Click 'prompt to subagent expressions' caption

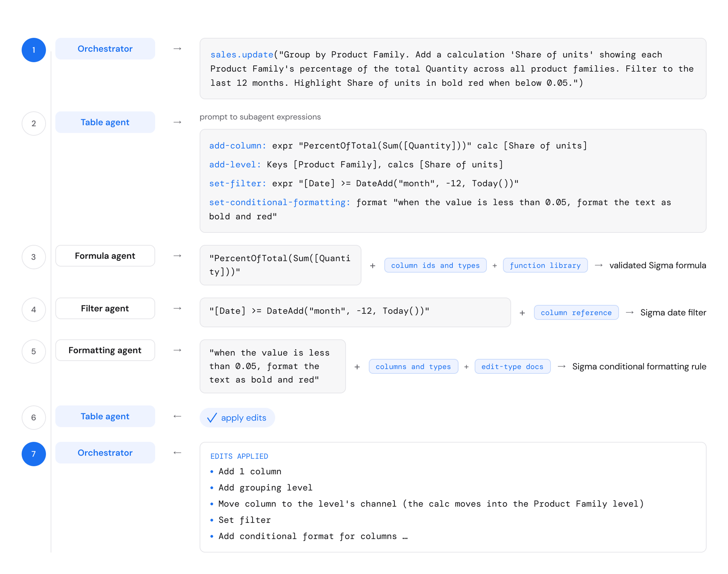coord(260,117)
